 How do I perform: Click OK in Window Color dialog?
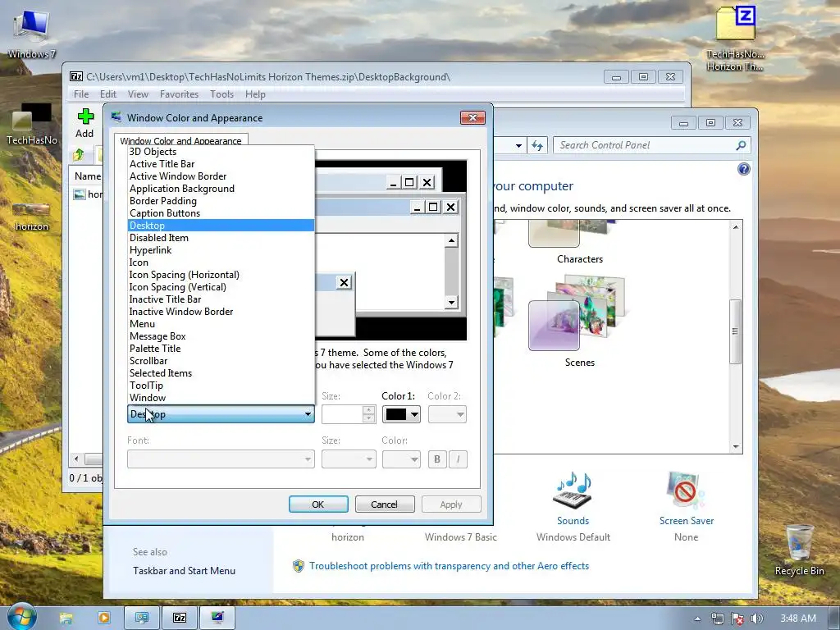318,504
